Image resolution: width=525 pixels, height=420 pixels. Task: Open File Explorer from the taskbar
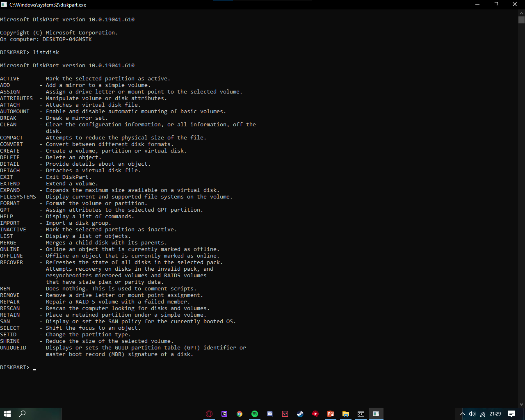point(346,414)
